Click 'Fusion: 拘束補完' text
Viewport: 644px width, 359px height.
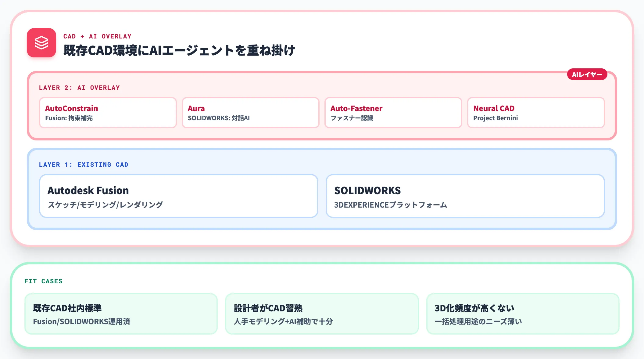point(69,118)
